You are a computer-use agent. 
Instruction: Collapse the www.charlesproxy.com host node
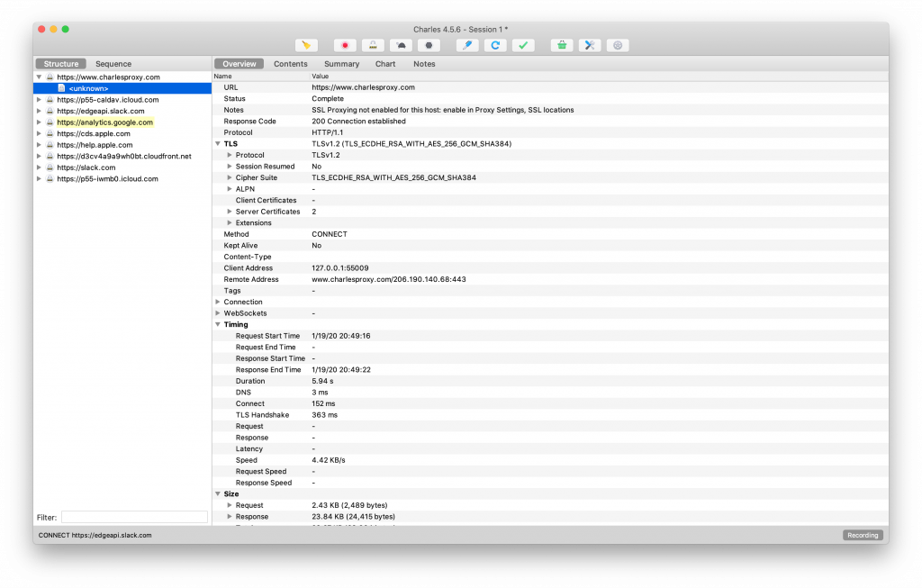[40, 77]
